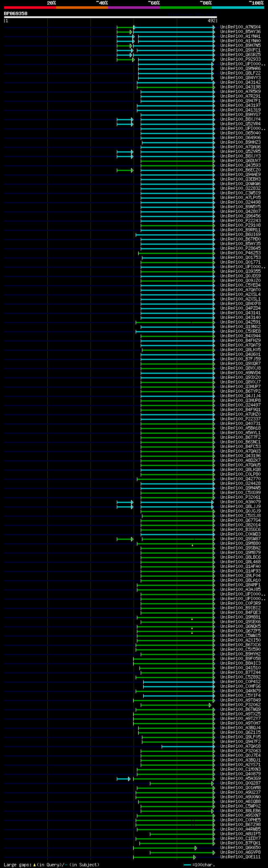The height and width of the screenshot is (868, 268).
Task: Select label UniRef100_B4X944
Action: coord(240,336)
